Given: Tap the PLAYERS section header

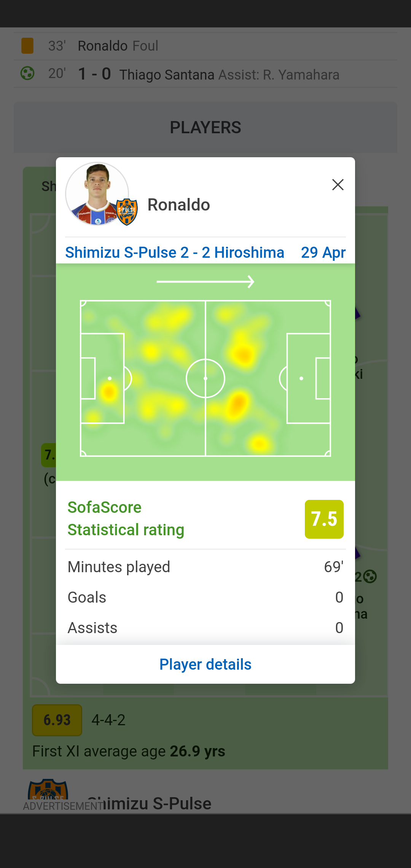Looking at the screenshot, I should click(205, 128).
